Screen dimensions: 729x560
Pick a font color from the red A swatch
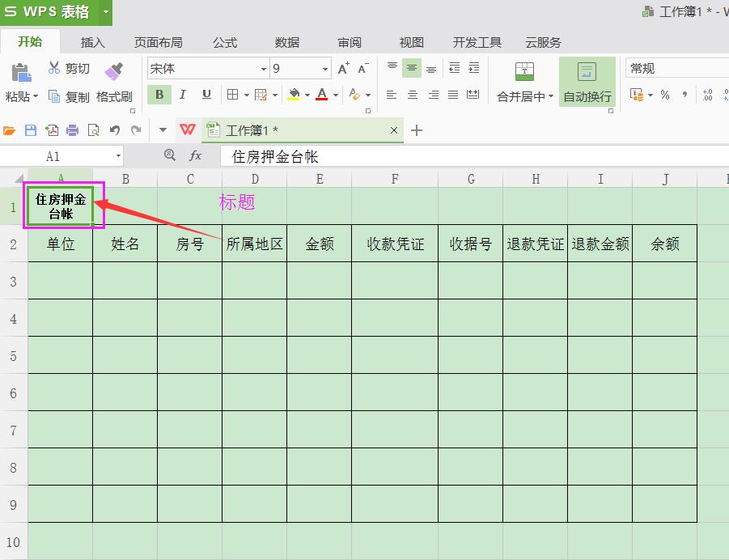tap(323, 95)
